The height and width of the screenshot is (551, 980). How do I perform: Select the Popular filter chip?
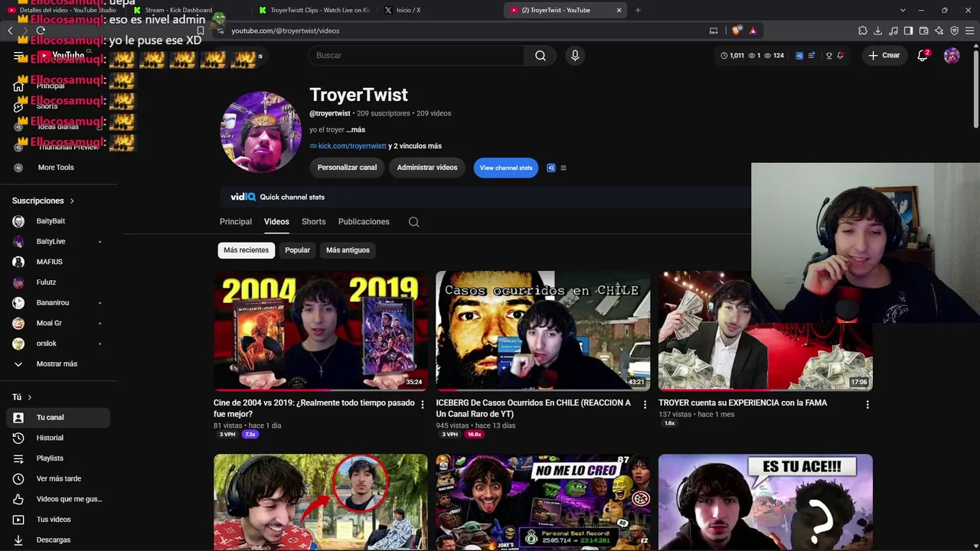(x=298, y=250)
